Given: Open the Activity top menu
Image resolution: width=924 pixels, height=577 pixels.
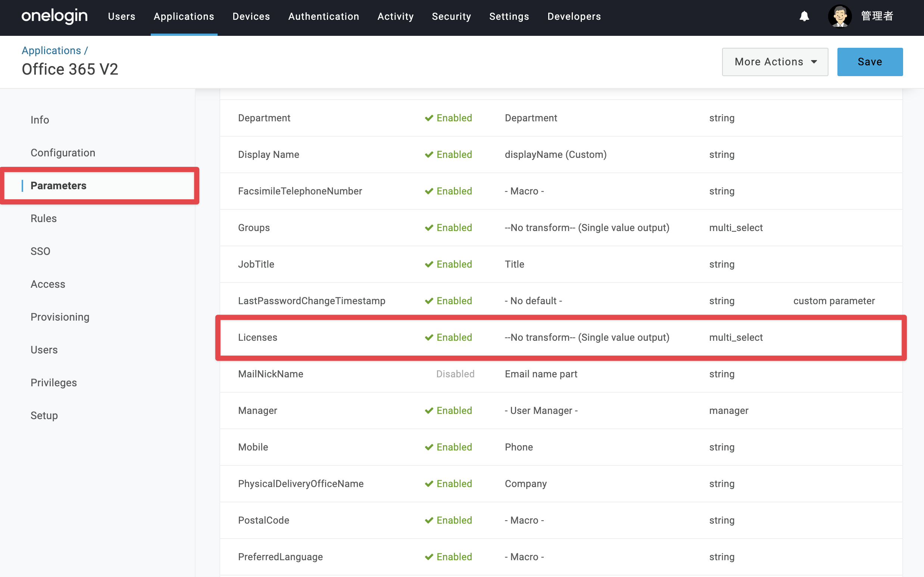Looking at the screenshot, I should 396,16.
